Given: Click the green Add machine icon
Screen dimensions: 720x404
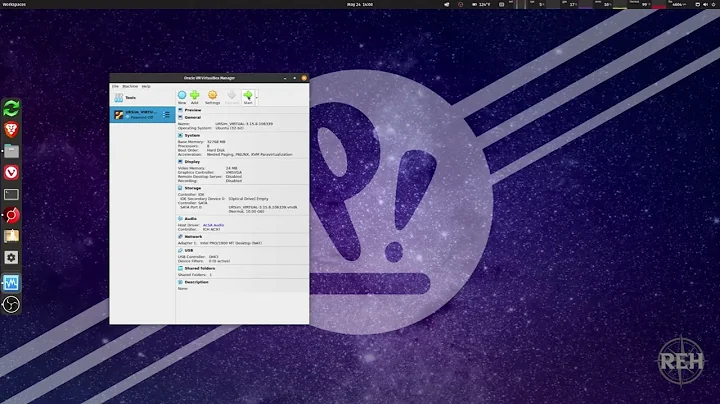Looking at the screenshot, I should [195, 97].
